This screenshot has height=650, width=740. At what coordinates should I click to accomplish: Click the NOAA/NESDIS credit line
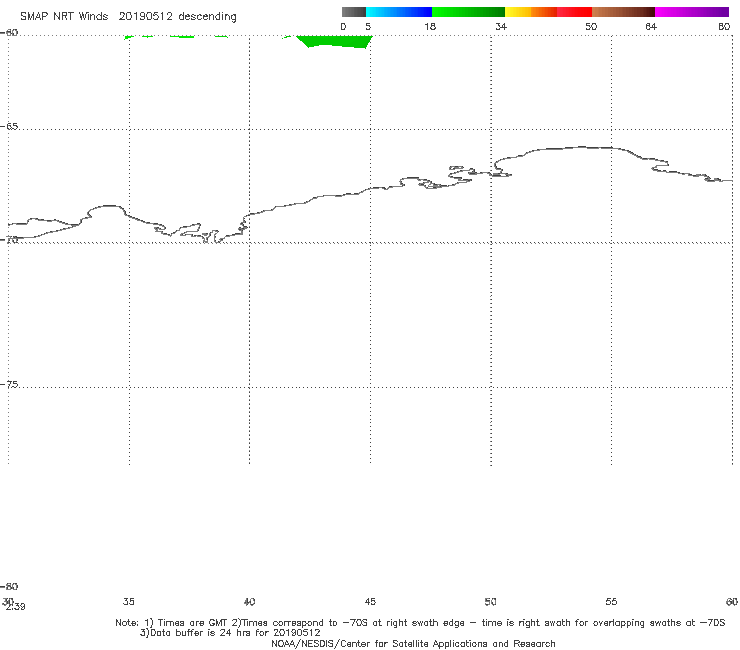tap(413, 644)
